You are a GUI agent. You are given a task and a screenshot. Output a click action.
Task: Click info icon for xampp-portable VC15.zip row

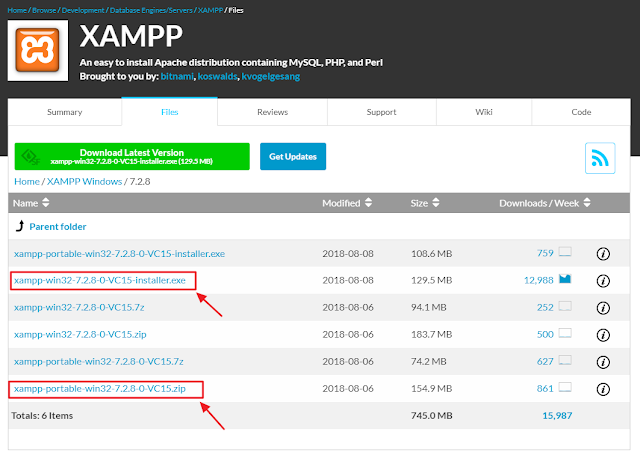click(x=603, y=389)
